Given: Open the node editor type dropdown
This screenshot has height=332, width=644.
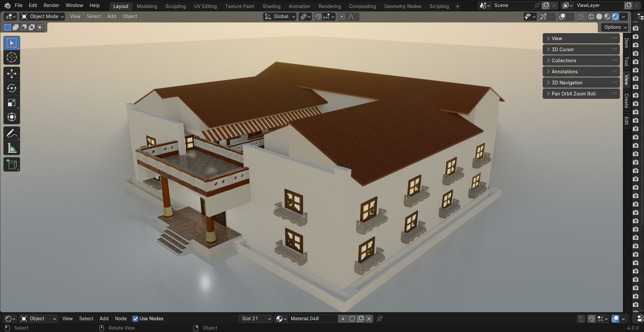Looking at the screenshot, I should [11, 319].
